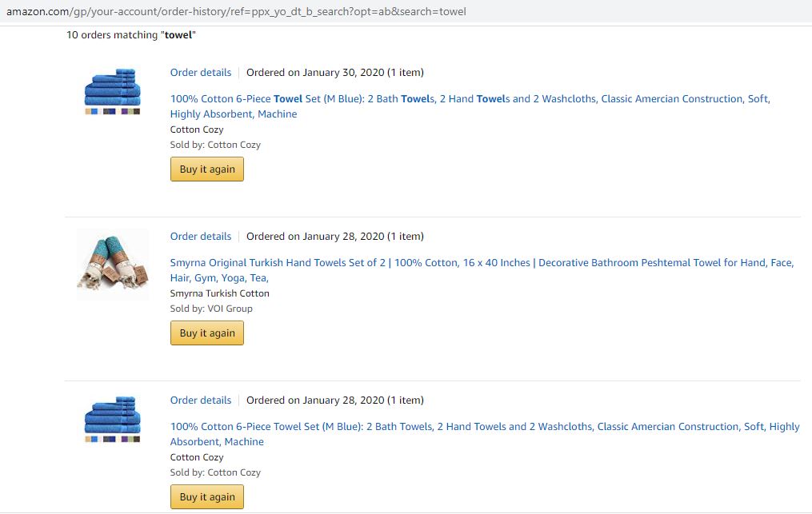The width and height of the screenshot is (812, 514).
Task: Focus the browser address bar URL
Action: pyautogui.click(x=236, y=11)
